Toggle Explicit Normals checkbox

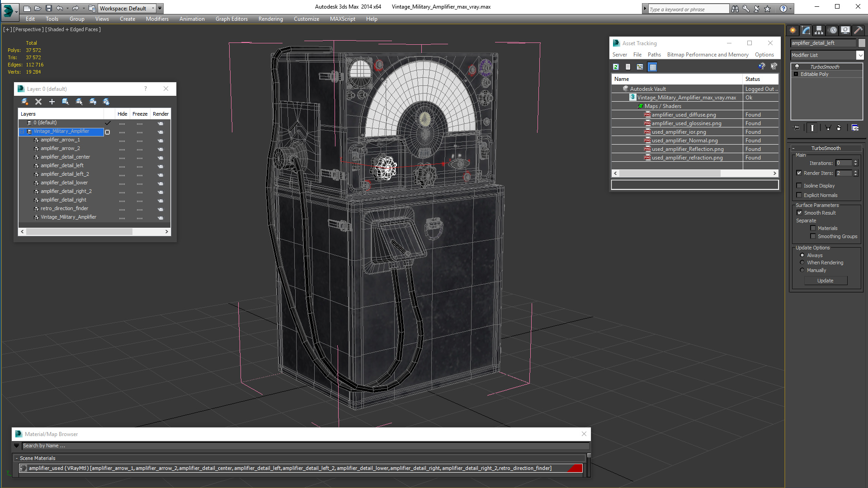point(800,195)
